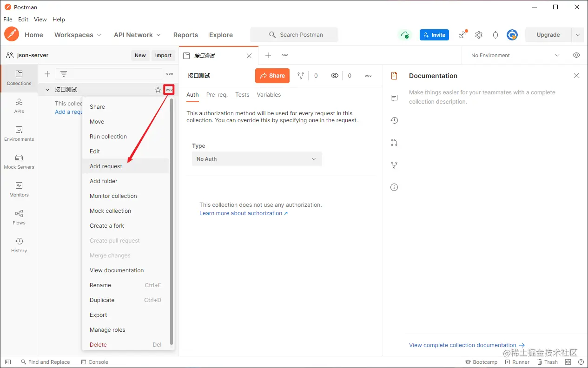Open the collections panel options ellipsis
The height and width of the screenshot is (368, 588).
(x=170, y=74)
